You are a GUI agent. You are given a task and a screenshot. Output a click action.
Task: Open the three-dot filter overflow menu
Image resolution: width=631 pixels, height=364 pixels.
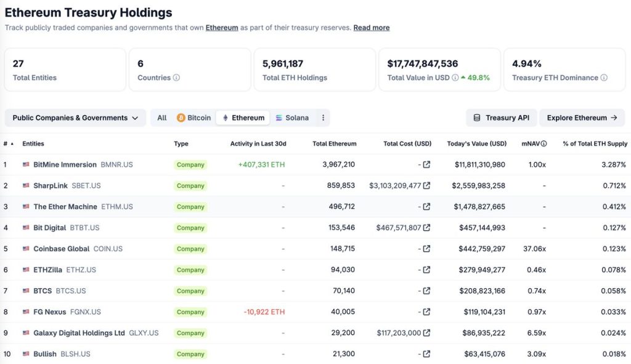coord(323,118)
